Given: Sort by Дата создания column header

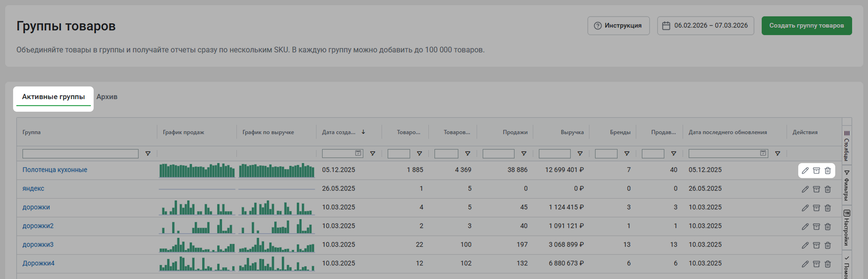Looking at the screenshot, I should (x=339, y=132).
